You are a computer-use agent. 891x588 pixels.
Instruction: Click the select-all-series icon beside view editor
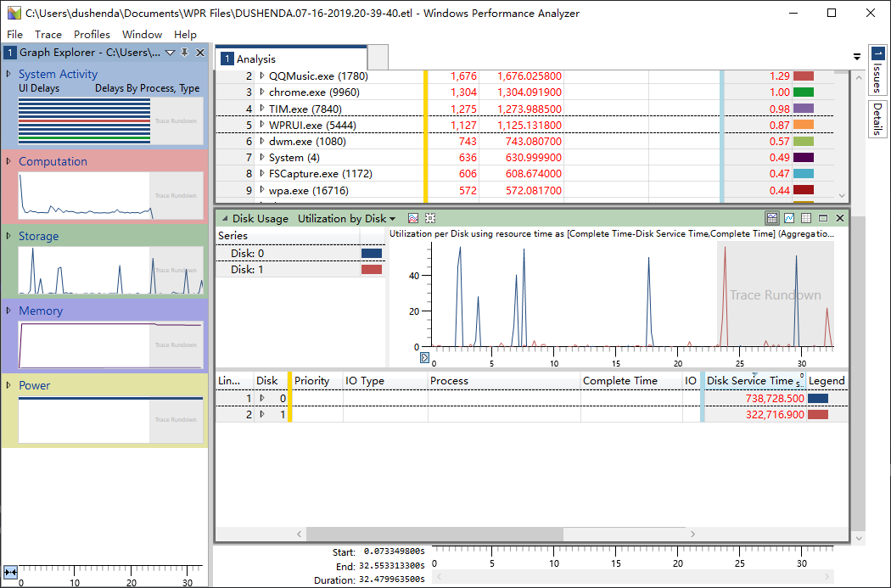coord(430,219)
